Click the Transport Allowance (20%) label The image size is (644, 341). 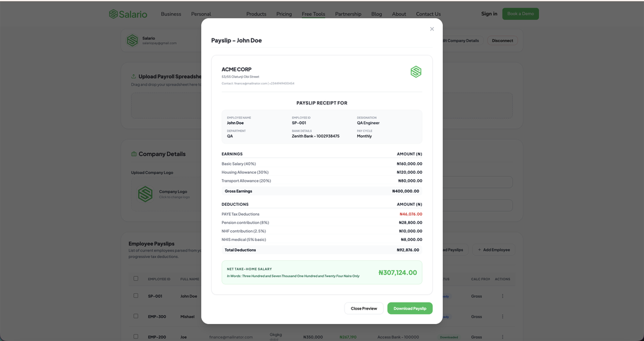click(246, 181)
